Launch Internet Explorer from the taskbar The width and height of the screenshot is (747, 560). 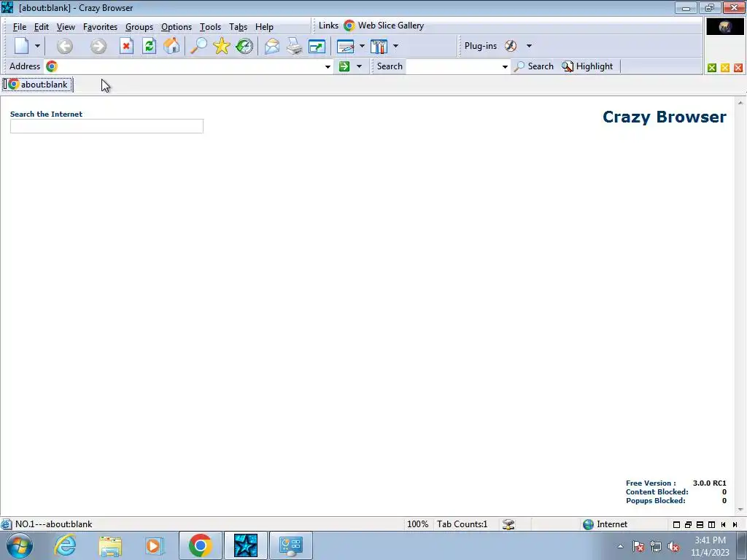click(65, 545)
